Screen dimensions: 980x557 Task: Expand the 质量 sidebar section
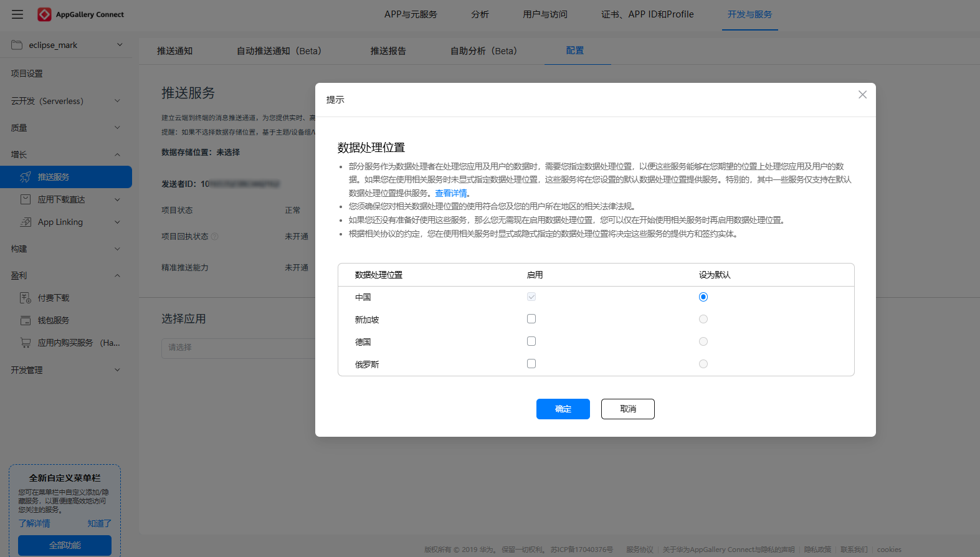pyautogui.click(x=117, y=128)
